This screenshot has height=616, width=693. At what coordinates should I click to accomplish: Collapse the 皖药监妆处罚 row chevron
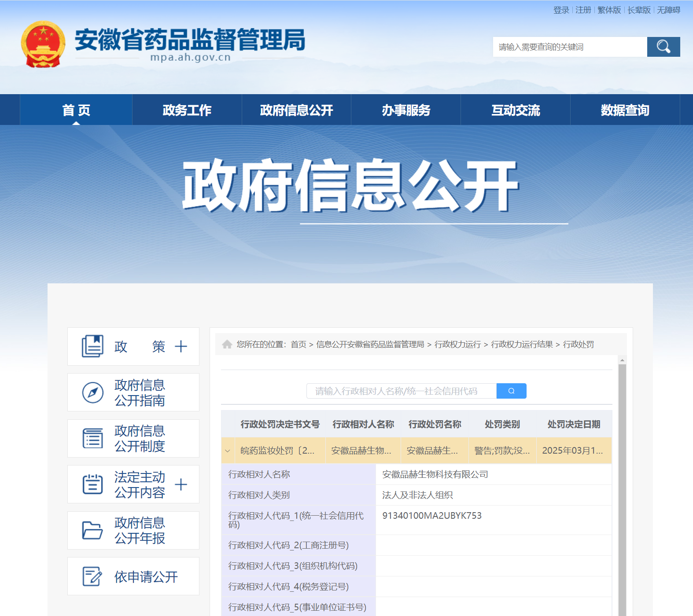(228, 451)
